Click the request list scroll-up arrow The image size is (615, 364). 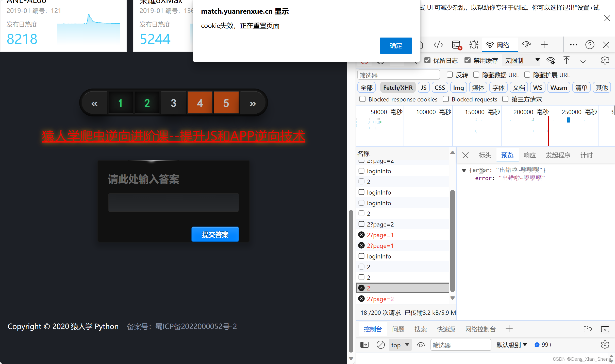[452, 153]
